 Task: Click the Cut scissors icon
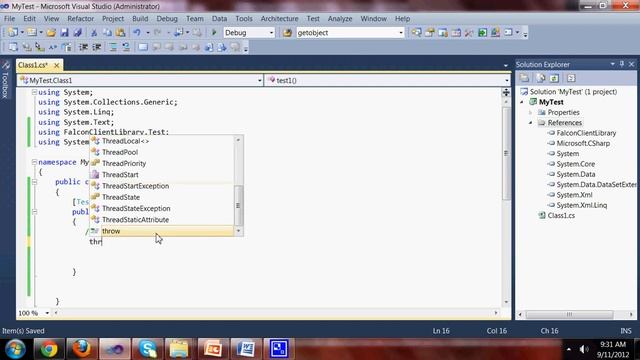[94, 33]
